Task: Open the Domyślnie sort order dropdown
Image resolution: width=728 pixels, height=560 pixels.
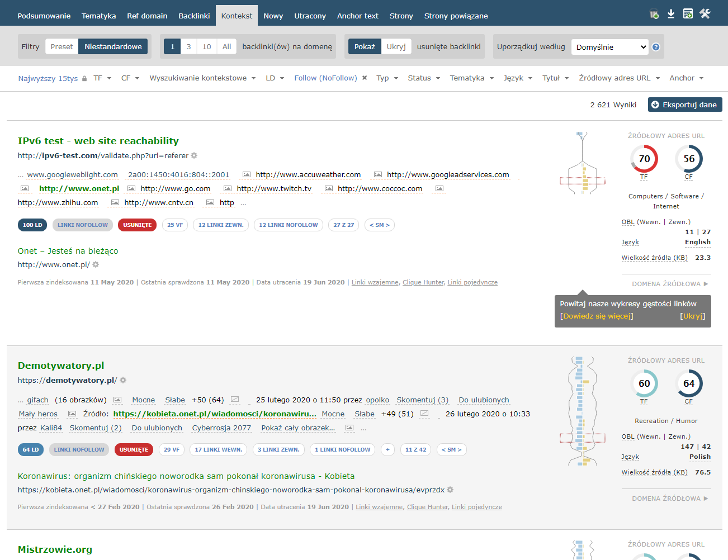Action: (609, 47)
